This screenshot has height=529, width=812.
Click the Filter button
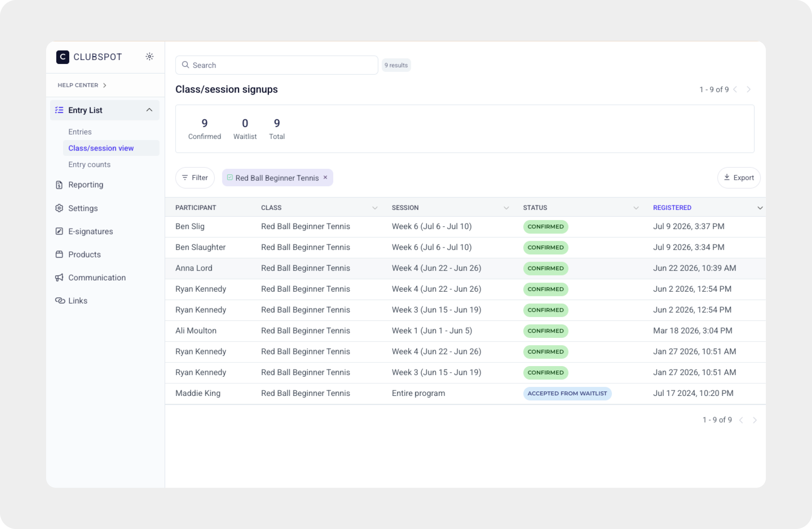pyautogui.click(x=195, y=178)
